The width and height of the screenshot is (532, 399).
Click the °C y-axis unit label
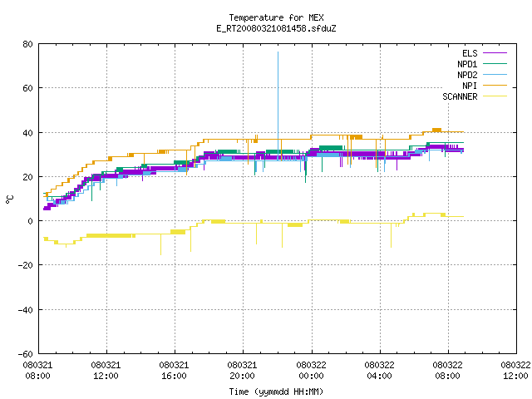click(10, 199)
